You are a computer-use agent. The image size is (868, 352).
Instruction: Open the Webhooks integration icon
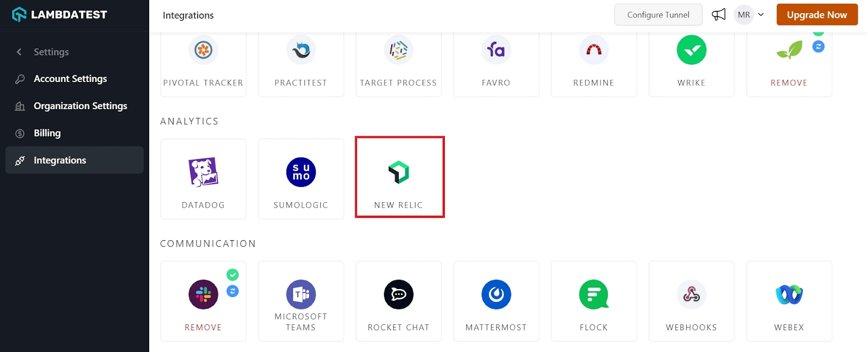[x=691, y=294]
